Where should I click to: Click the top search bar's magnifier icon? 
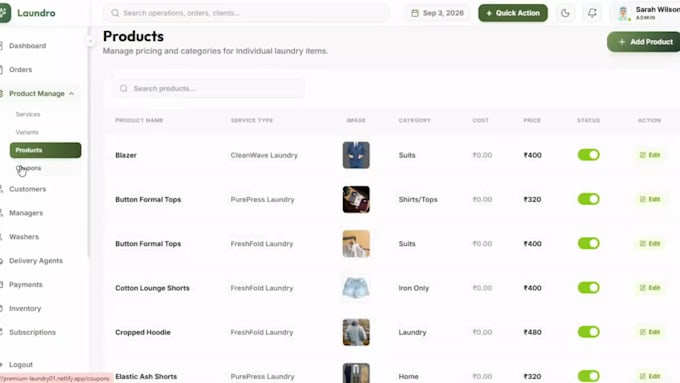click(x=115, y=13)
